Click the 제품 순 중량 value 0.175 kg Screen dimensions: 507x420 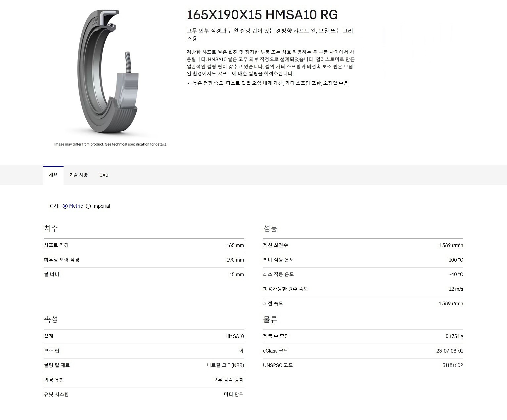[x=454, y=336]
